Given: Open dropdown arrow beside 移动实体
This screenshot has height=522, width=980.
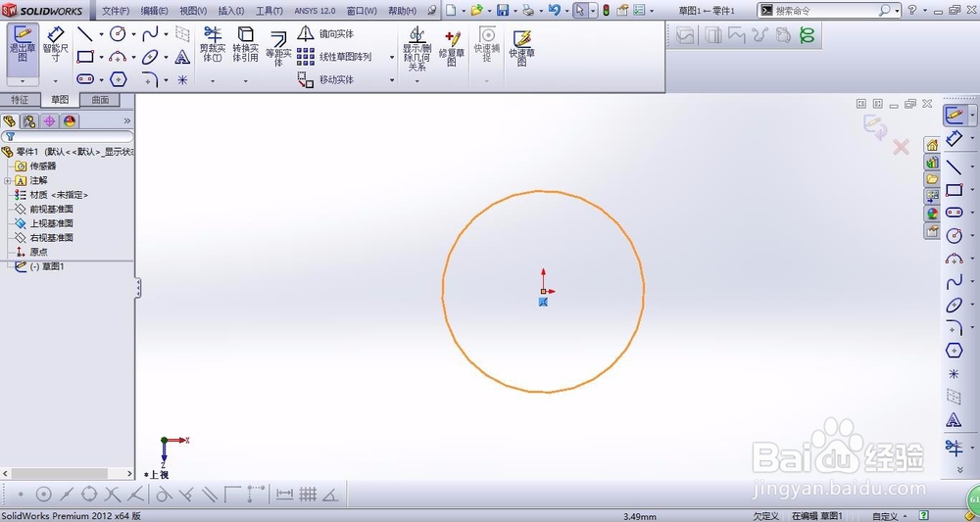Looking at the screenshot, I should coord(392,80).
